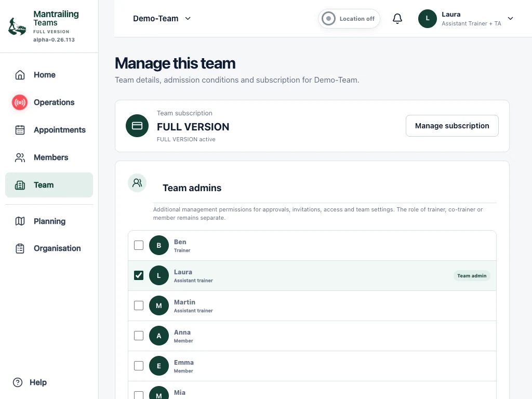This screenshot has height=399, width=532.
Task: Toggle the Location off switch
Action: 349,19
